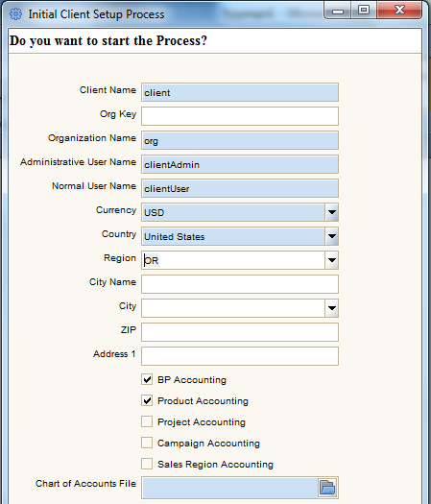Enable the Sales Region Accounting checkbox
Viewport: 431px width, 504px height.
tap(147, 464)
